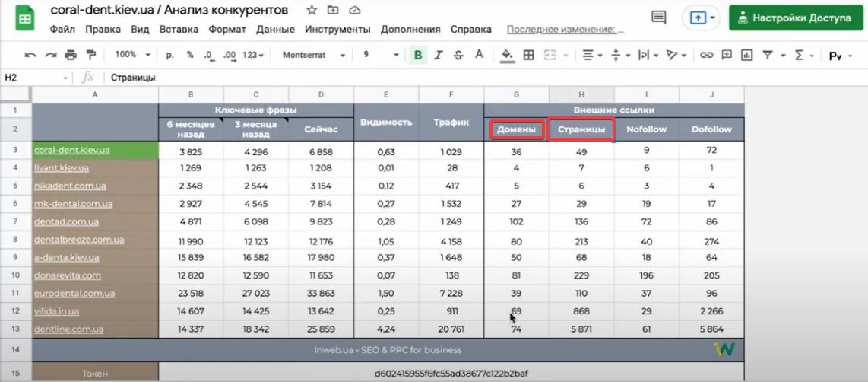
Task: Select the Dofollow header cell
Action: pos(711,129)
